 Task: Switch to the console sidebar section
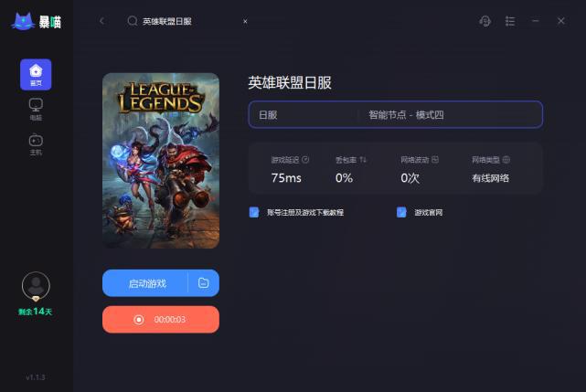point(36,144)
